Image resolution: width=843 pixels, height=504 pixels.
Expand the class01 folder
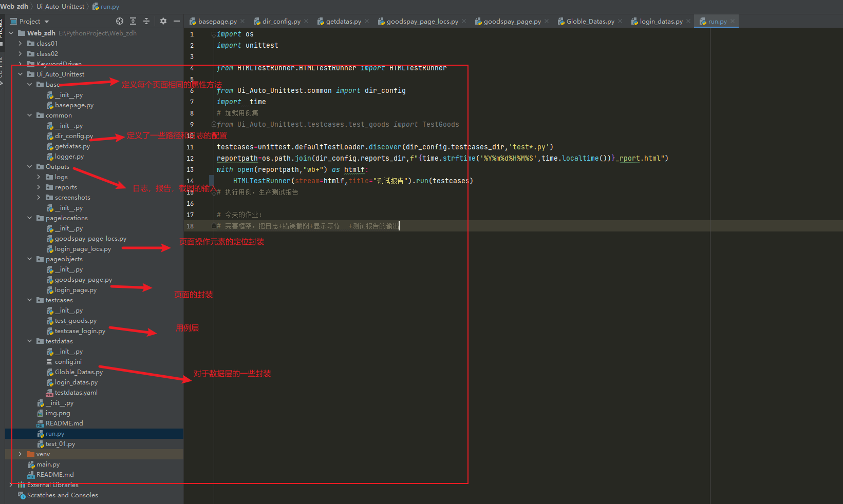[x=20, y=44]
